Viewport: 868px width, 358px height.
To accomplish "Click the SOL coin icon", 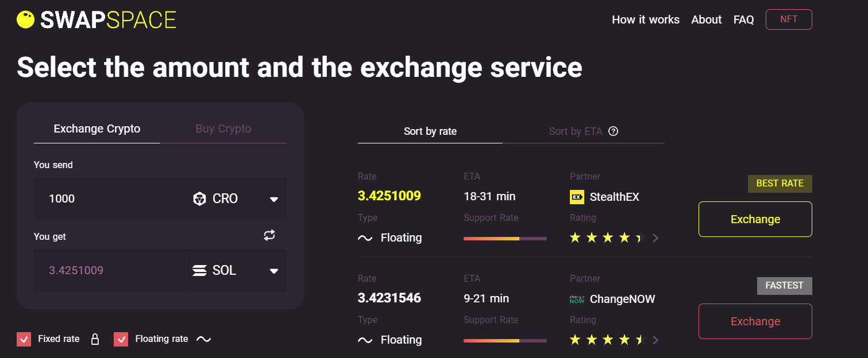I will (199, 270).
